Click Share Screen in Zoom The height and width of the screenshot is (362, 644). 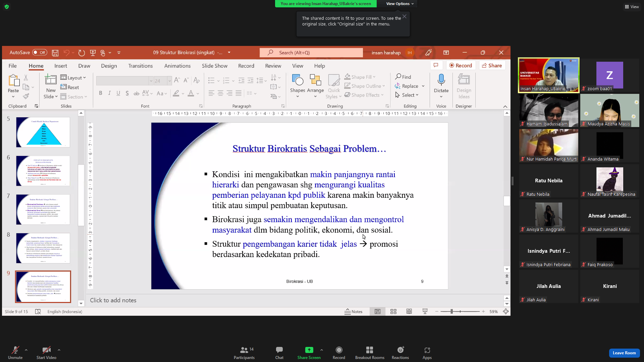pyautogui.click(x=309, y=353)
